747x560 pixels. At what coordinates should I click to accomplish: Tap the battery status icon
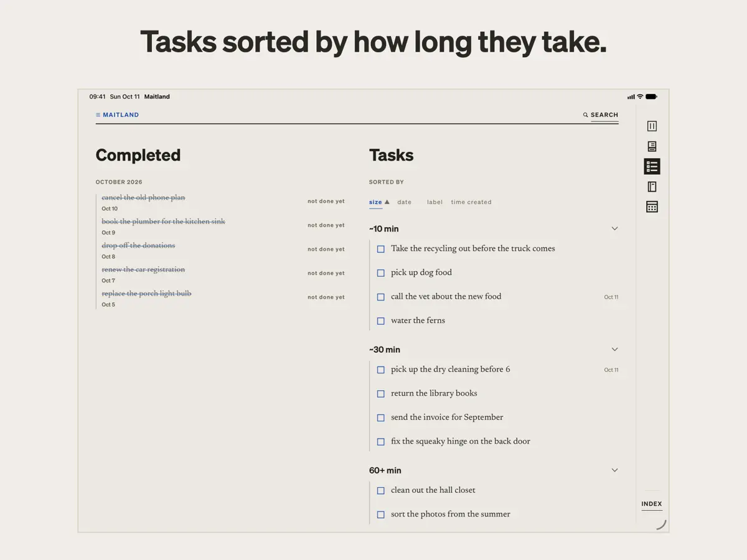click(x=651, y=96)
